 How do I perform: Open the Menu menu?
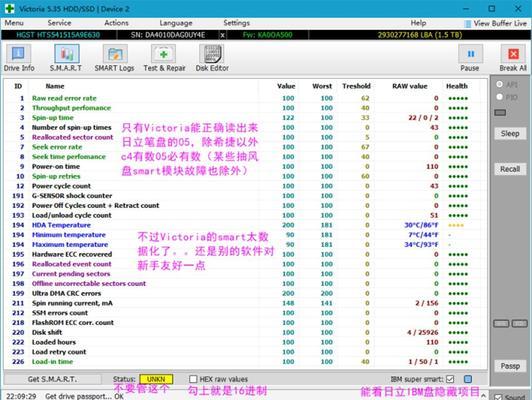tap(14, 23)
